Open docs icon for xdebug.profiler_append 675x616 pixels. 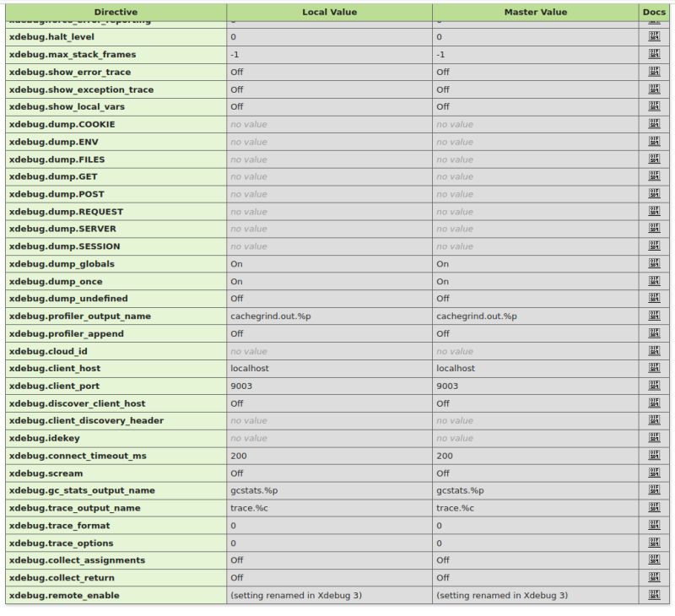click(654, 332)
